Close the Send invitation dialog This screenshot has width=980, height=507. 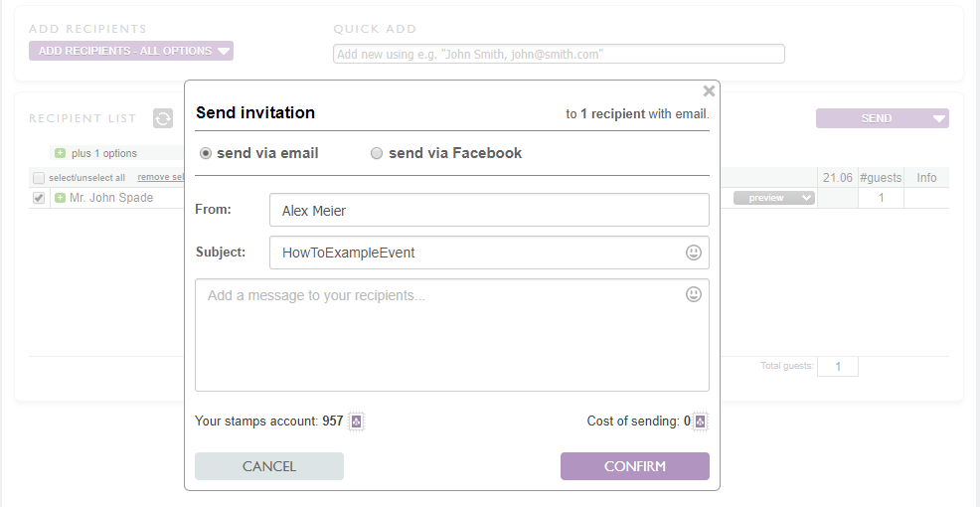click(709, 91)
